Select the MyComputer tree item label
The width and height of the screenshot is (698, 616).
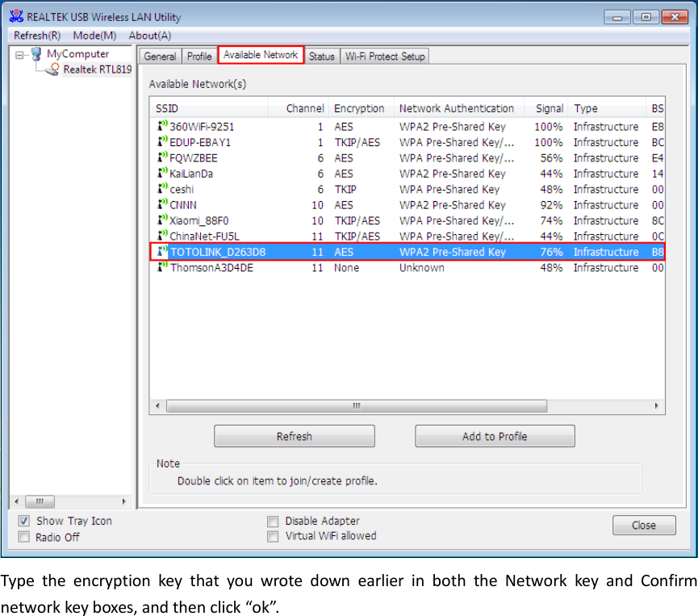coord(78,54)
